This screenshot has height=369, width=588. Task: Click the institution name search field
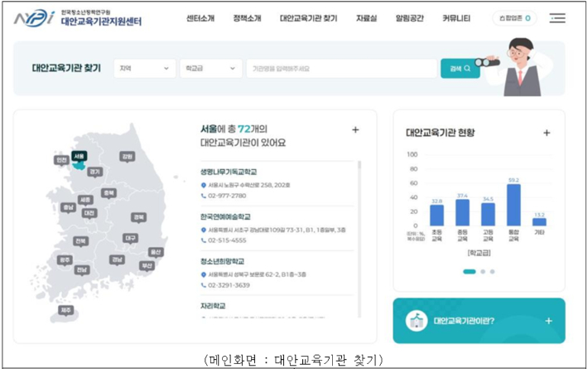click(342, 68)
